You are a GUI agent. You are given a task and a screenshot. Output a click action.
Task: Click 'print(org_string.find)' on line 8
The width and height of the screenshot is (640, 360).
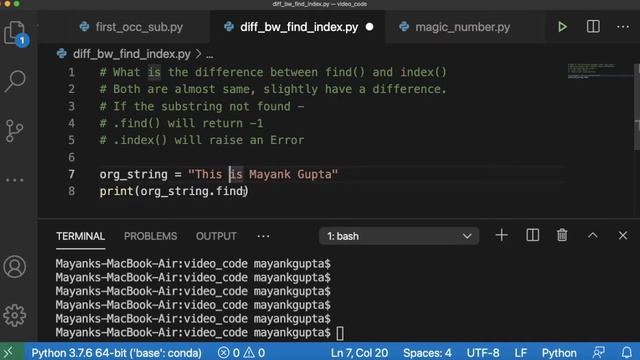point(174,191)
